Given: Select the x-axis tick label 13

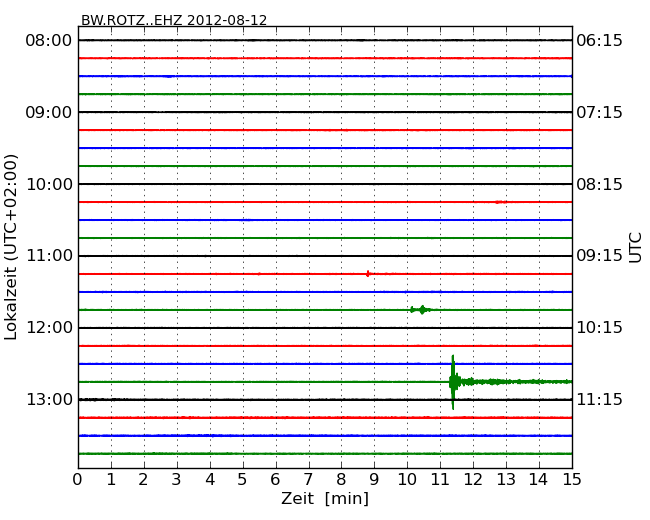Looking at the screenshot, I should click(x=506, y=479).
